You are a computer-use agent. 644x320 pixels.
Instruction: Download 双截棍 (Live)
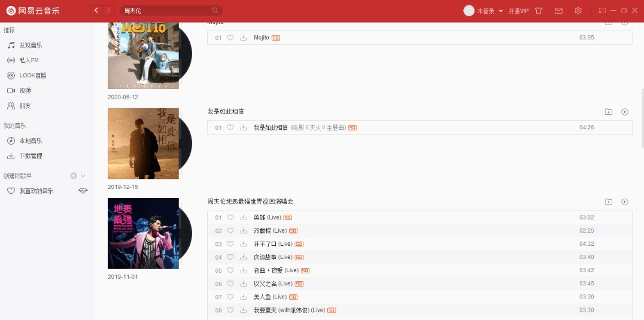pos(244,230)
